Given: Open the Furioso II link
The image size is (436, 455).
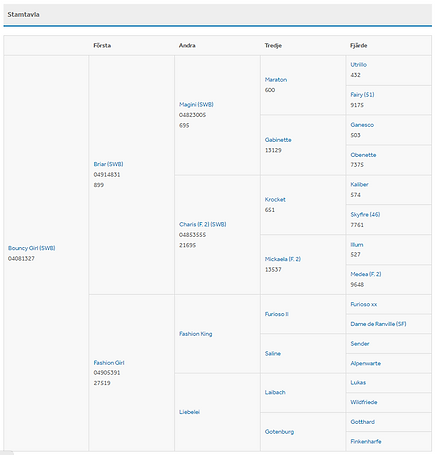Looking at the screenshot, I should click(x=277, y=314).
